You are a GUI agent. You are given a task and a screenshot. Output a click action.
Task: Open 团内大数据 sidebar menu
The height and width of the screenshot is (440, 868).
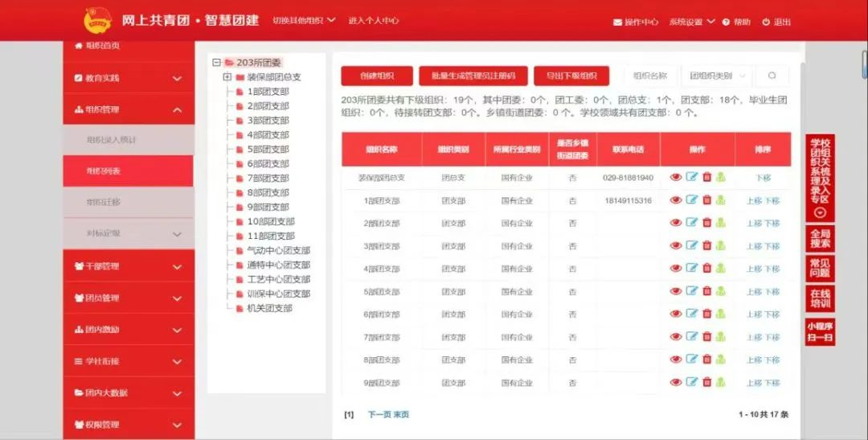click(129, 393)
